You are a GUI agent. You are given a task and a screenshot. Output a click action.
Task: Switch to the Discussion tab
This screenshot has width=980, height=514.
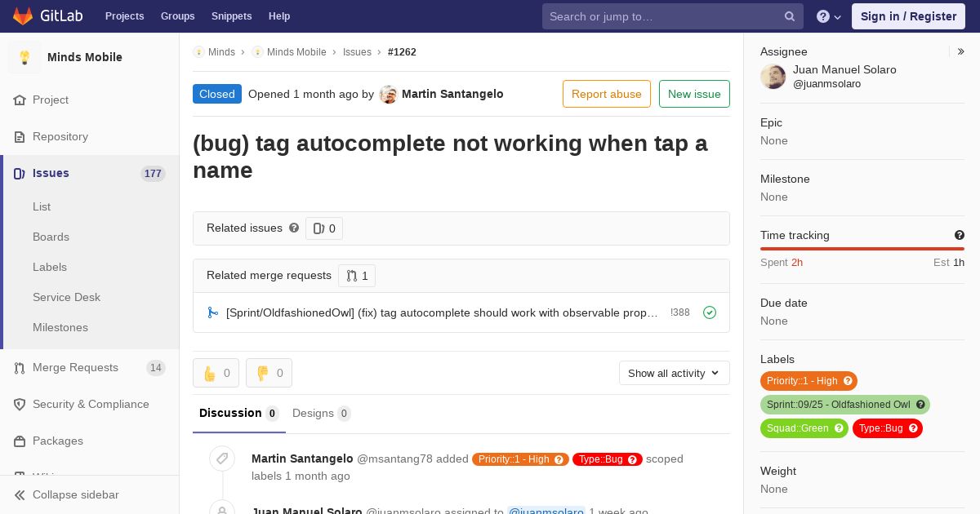tap(239, 414)
